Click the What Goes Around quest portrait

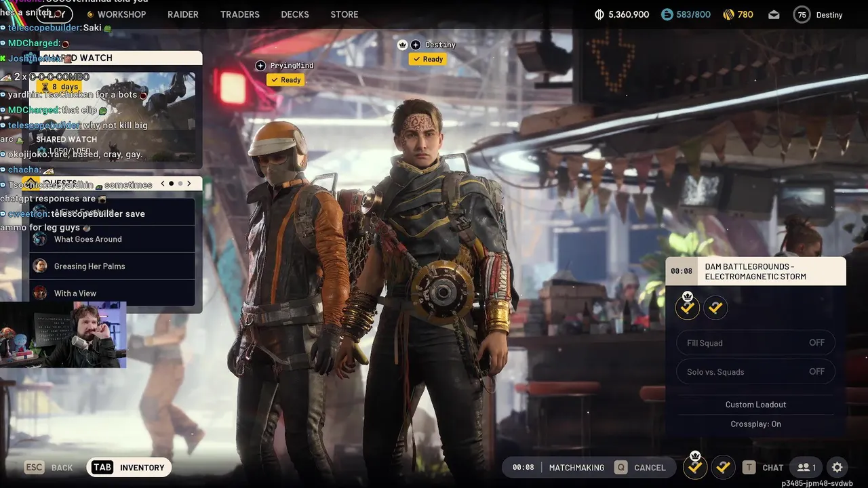(40, 239)
